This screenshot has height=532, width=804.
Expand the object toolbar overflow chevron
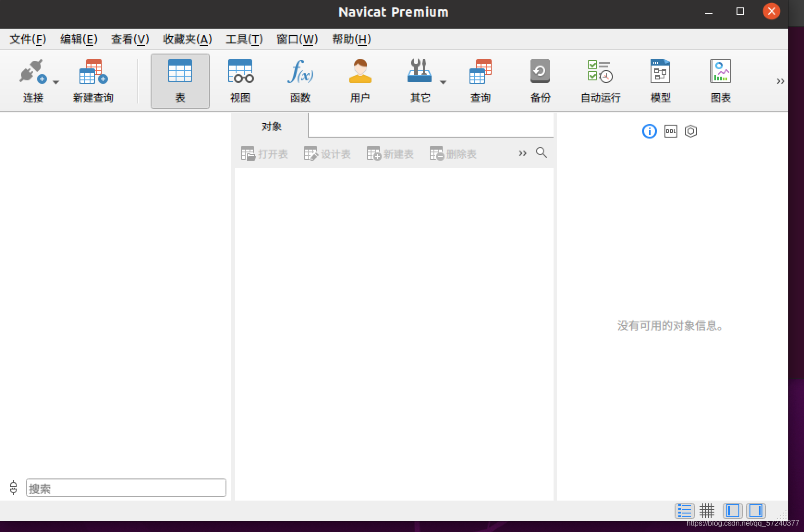(x=522, y=153)
